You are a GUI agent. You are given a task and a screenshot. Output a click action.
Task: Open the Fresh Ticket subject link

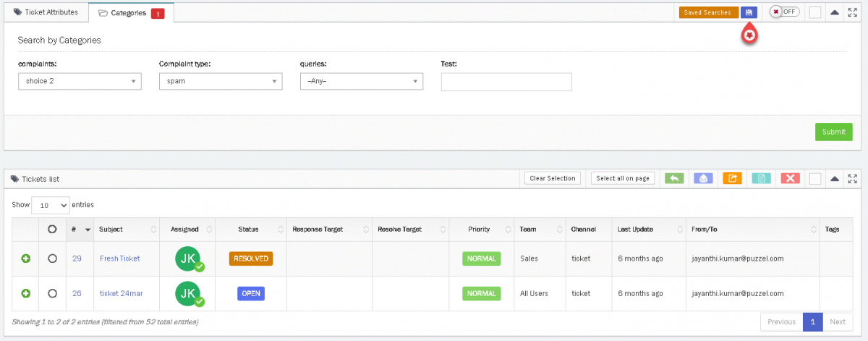[119, 258]
